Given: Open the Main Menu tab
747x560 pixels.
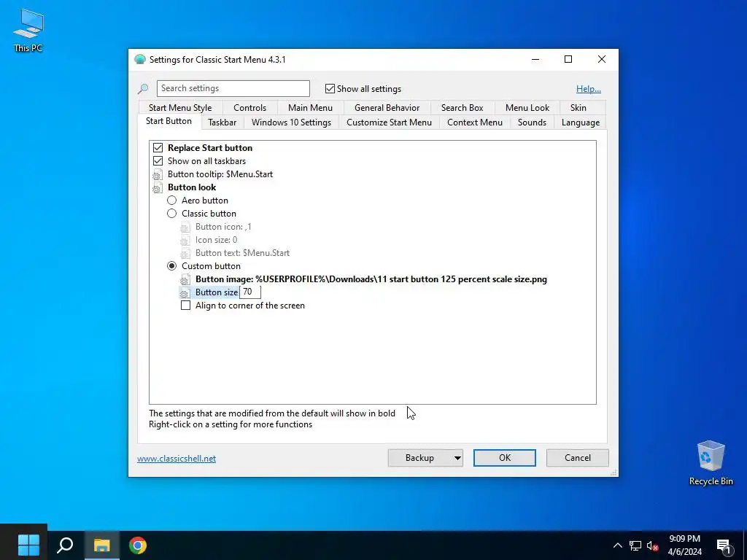Looking at the screenshot, I should (x=310, y=108).
